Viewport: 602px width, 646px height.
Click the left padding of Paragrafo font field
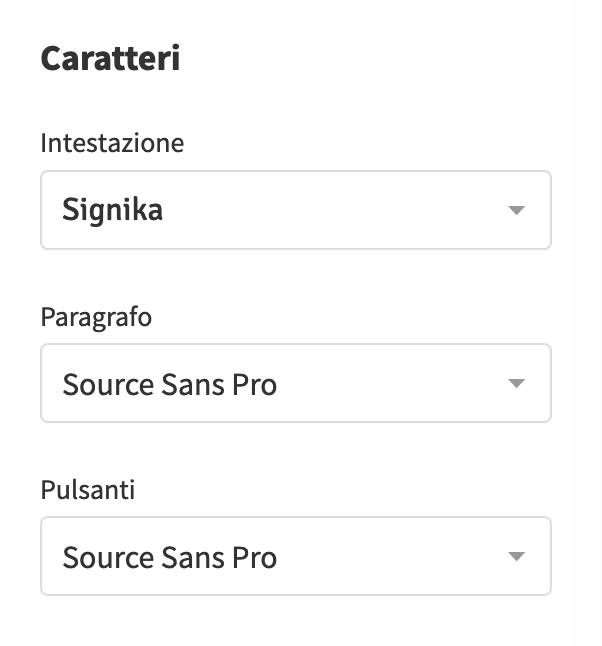tap(51, 383)
